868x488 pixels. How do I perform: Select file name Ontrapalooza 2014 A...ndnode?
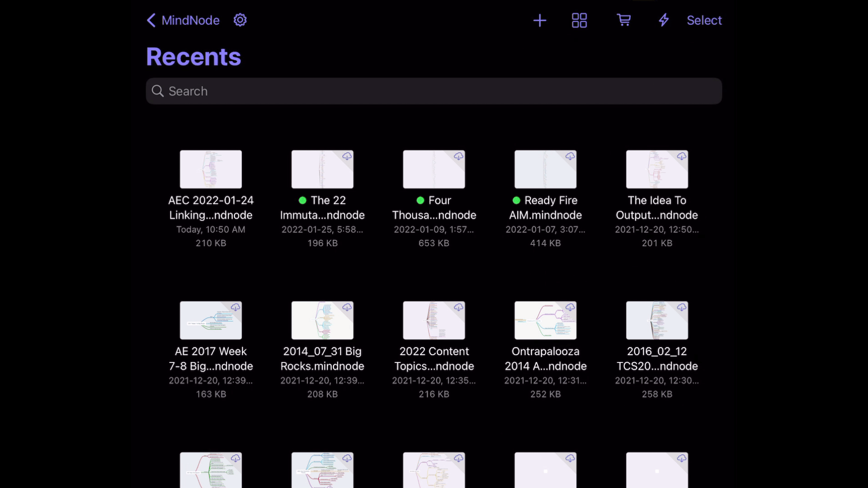[546, 358]
